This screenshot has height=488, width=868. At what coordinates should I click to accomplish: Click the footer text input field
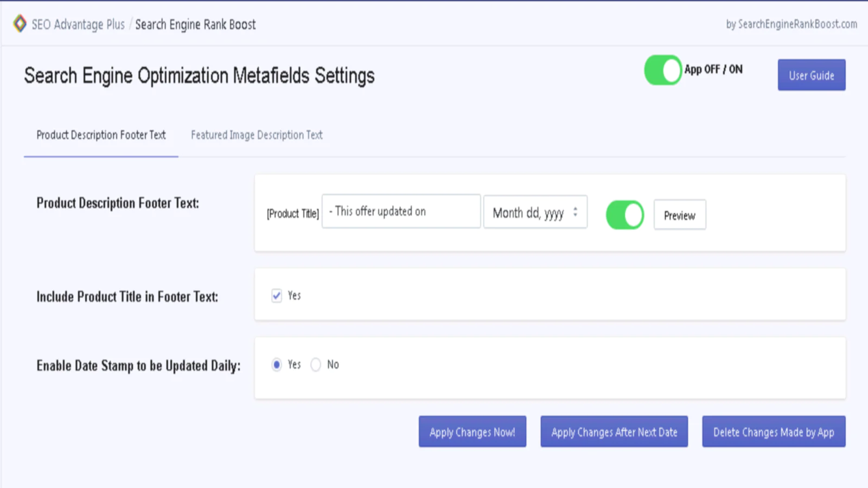click(400, 211)
